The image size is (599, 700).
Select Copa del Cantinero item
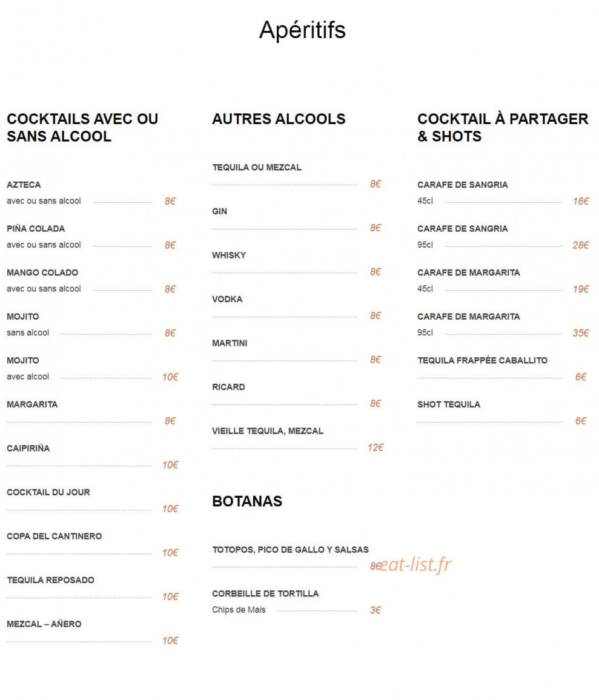pyautogui.click(x=54, y=536)
